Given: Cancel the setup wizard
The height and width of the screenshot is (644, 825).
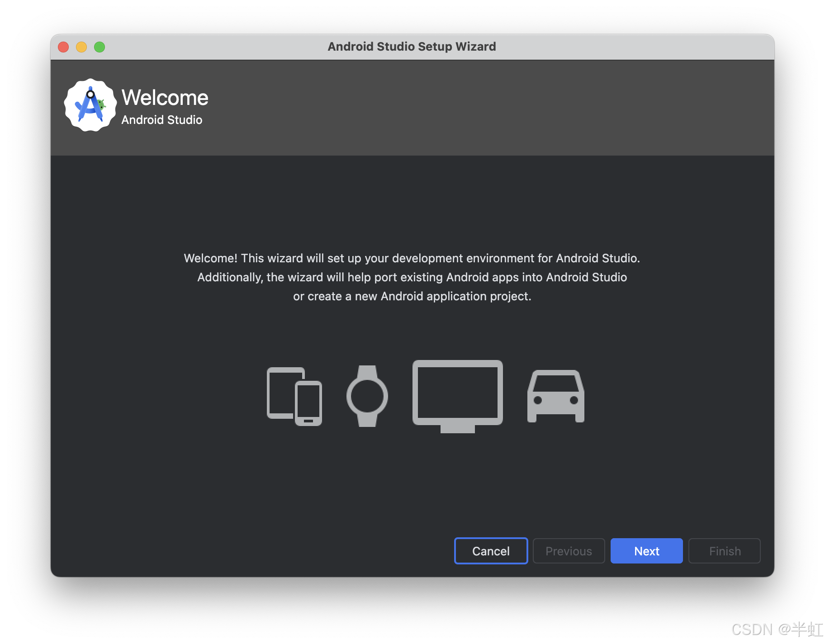Looking at the screenshot, I should click(x=491, y=551).
